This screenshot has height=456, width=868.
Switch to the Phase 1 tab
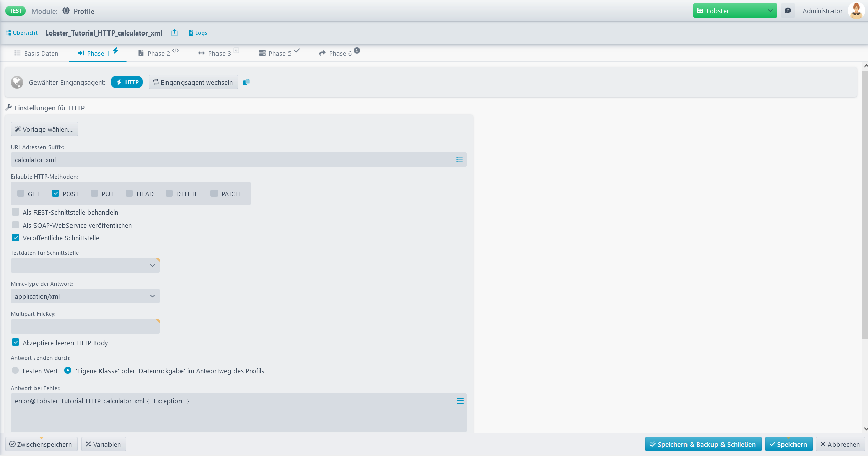tap(97, 53)
